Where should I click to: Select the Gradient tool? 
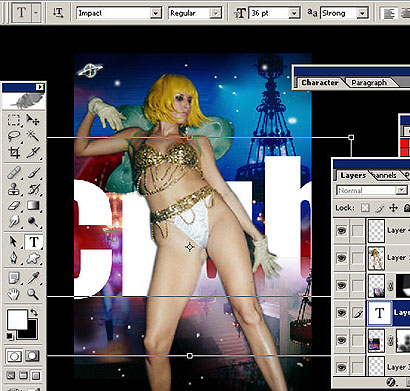tap(33, 205)
